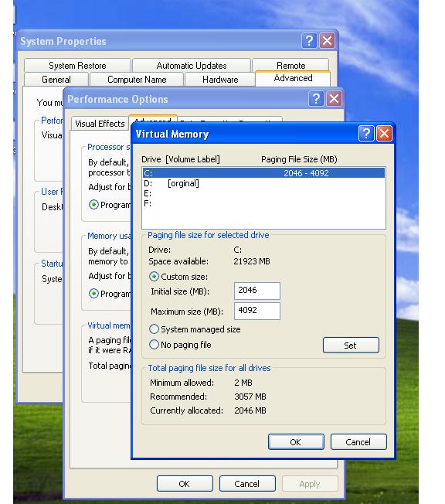445x504 pixels.
Task: Close the Virtual Memory dialog
Action: pyautogui.click(x=384, y=134)
